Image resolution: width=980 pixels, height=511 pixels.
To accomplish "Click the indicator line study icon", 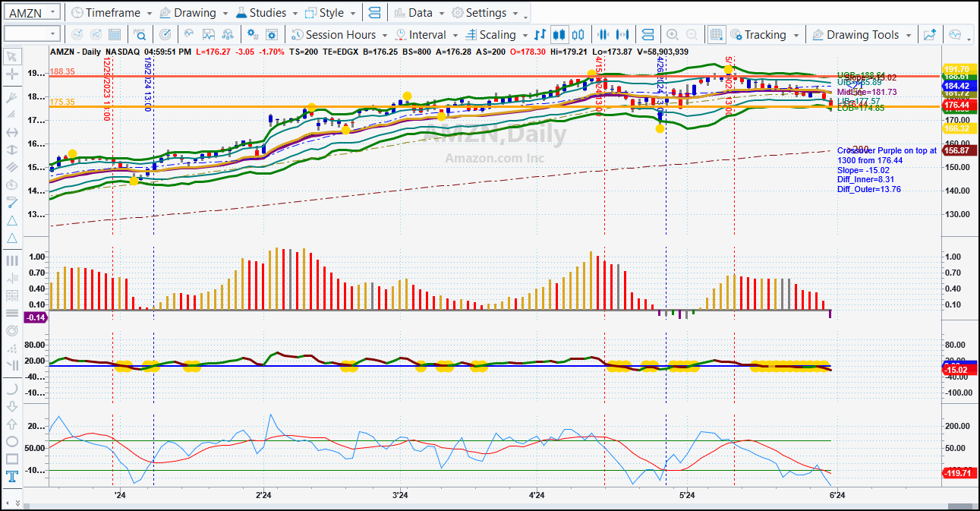I will coord(188,35).
